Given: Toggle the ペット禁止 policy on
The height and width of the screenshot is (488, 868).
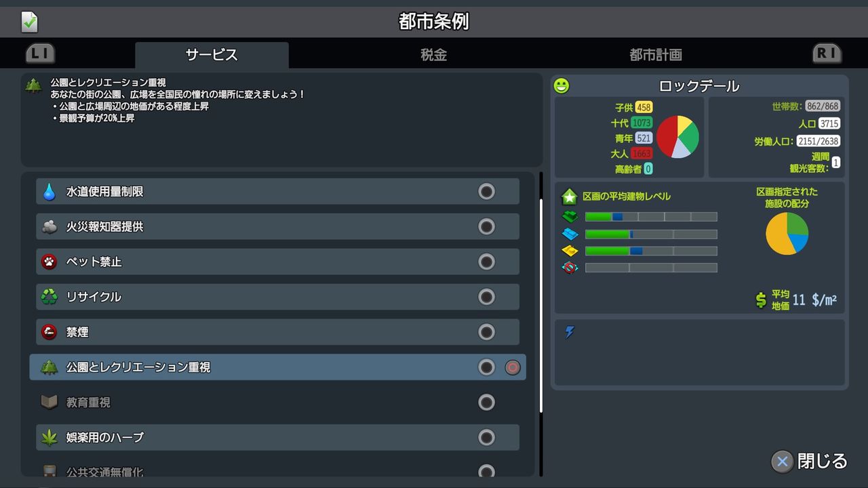Looking at the screenshot, I should point(487,262).
